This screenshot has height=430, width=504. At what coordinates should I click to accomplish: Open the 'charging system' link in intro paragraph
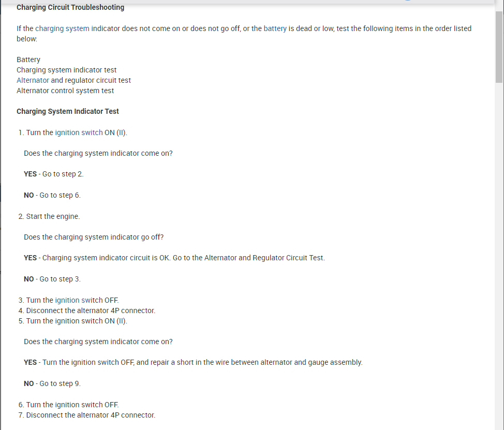62,28
